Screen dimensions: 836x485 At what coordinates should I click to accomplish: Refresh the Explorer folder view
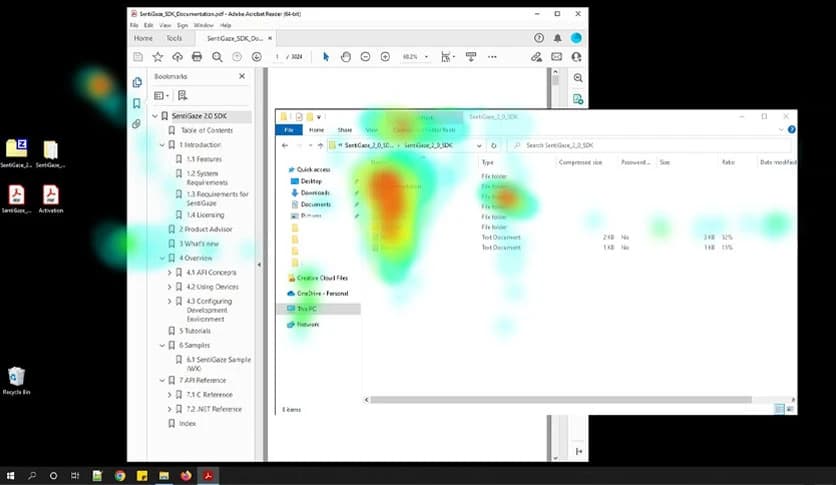(494, 146)
